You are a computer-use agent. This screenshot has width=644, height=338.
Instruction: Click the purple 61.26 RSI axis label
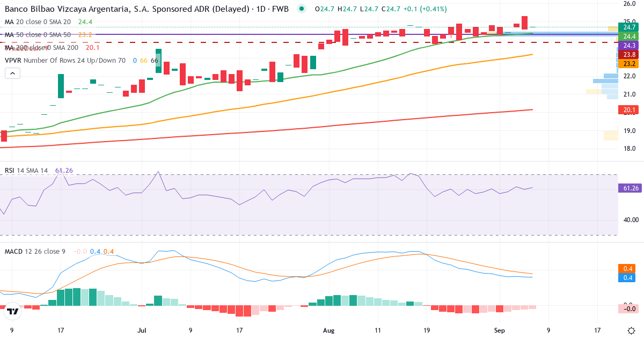click(629, 188)
